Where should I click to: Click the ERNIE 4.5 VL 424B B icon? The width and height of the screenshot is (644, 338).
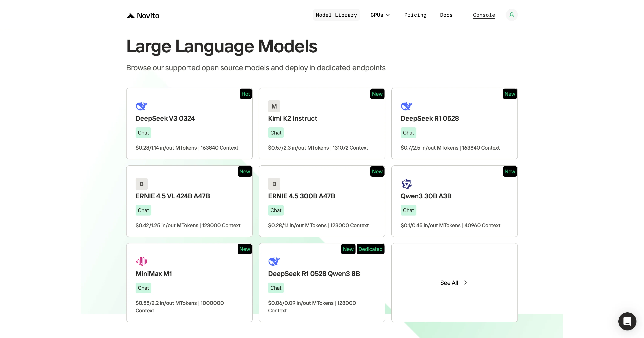141,184
